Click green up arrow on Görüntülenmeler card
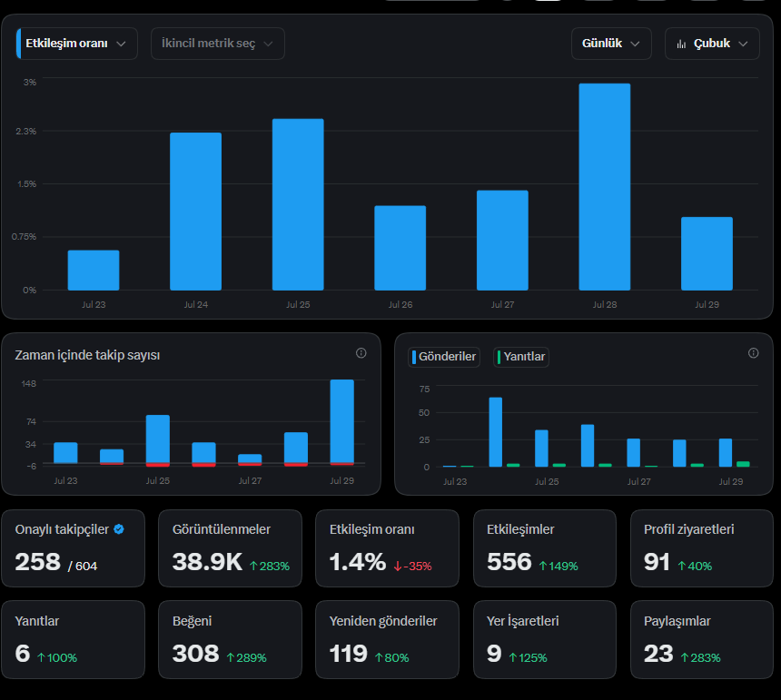 tap(253, 566)
